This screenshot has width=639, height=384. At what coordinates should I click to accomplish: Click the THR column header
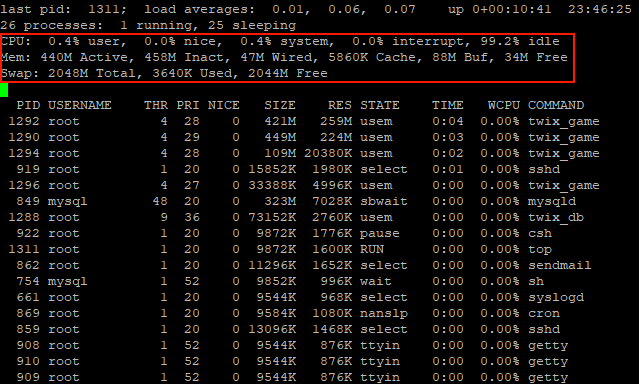(156, 105)
